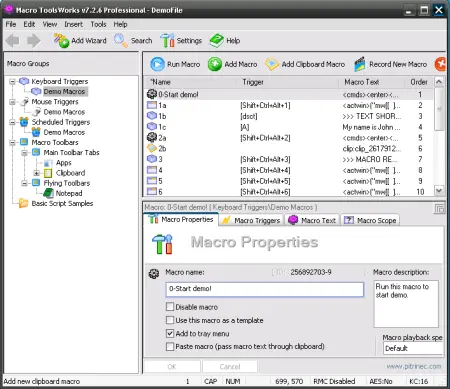Click the Macro description text box
The width and height of the screenshot is (450, 389).
(406, 304)
